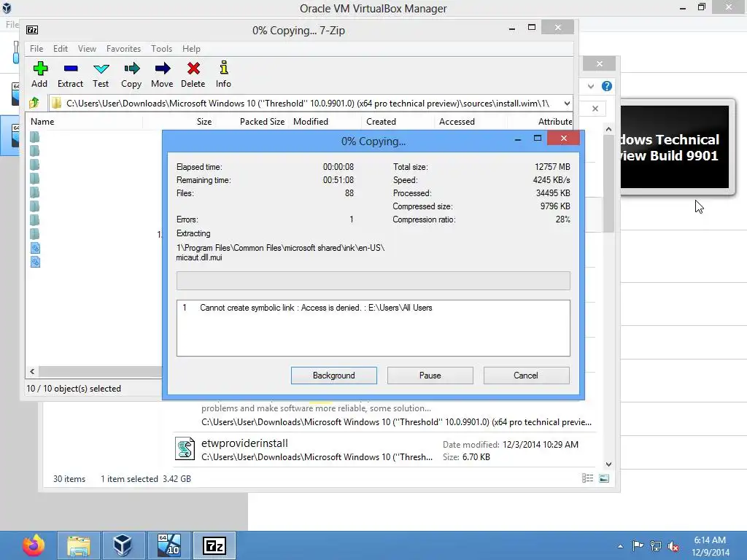Click the blue help question mark icon
The image size is (747, 560).
coord(606,86)
